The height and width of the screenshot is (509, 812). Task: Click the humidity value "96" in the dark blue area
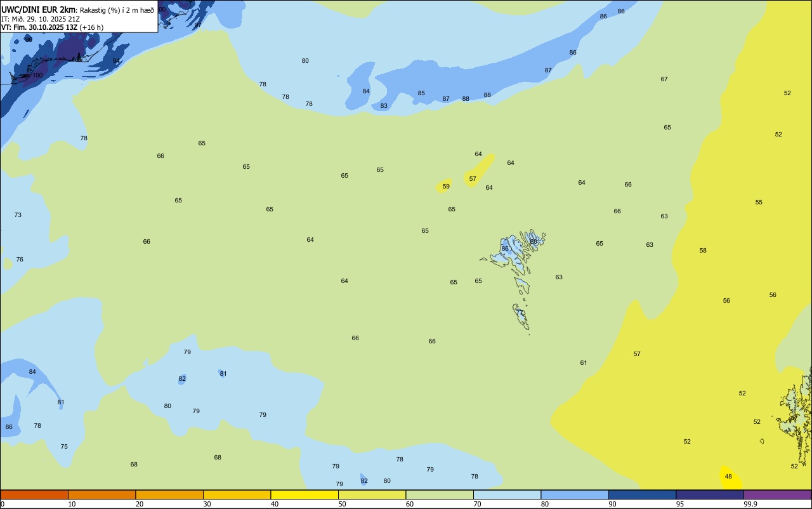tap(29, 39)
